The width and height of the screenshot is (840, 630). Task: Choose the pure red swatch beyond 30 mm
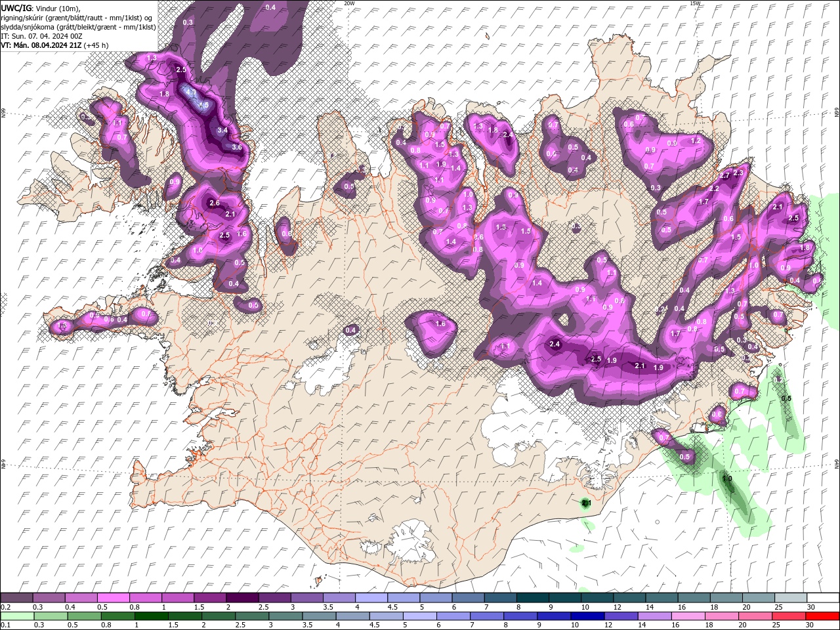click(x=822, y=616)
